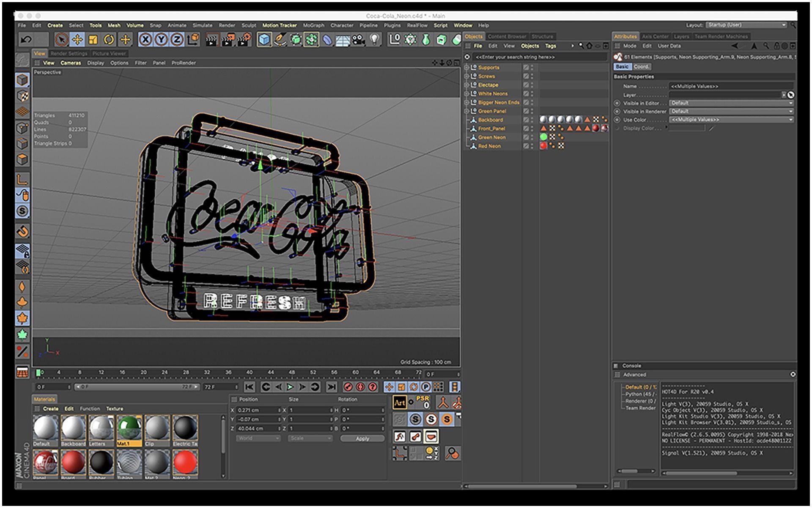Switch to Texture mode checkered icon

point(22,96)
